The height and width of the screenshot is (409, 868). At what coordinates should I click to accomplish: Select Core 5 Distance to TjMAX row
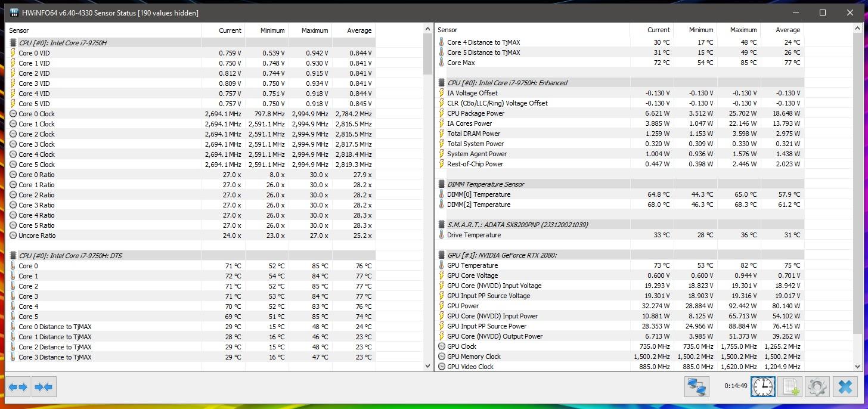tap(619, 52)
